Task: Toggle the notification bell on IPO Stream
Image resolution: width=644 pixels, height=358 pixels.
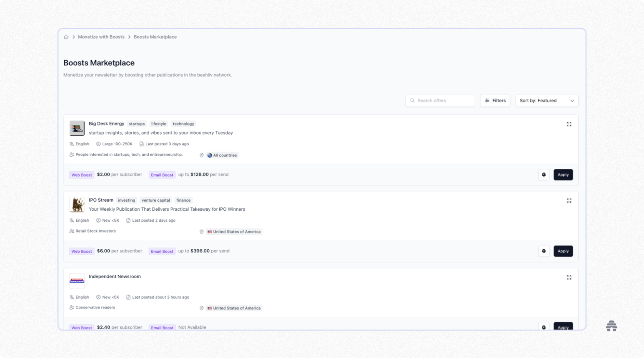Action: (544, 251)
